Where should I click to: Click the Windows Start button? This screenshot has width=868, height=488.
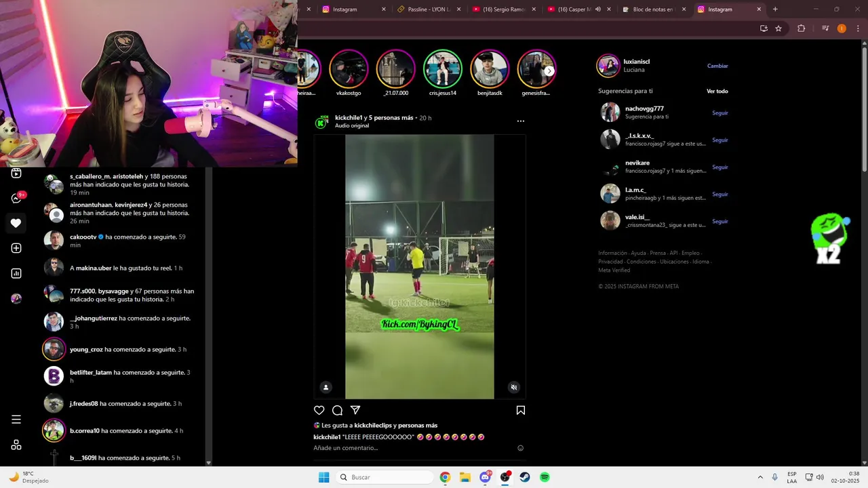324,477
